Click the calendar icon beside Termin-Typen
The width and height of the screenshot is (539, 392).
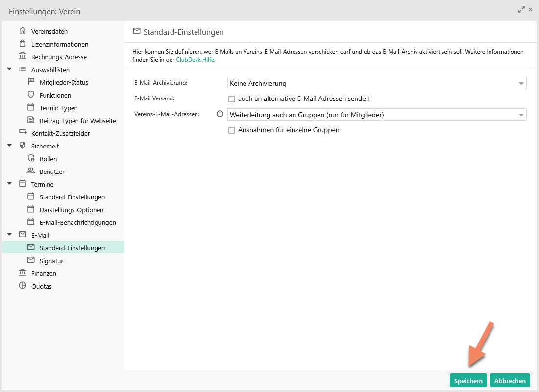(x=31, y=107)
